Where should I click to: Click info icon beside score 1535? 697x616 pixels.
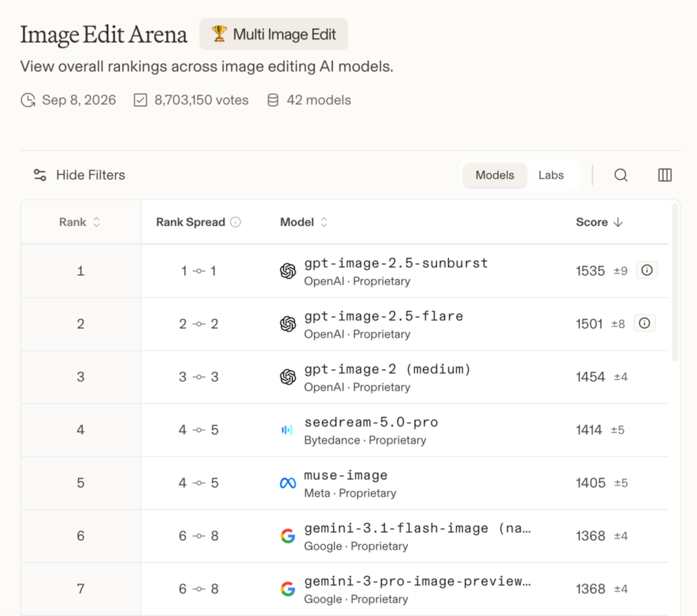point(647,270)
